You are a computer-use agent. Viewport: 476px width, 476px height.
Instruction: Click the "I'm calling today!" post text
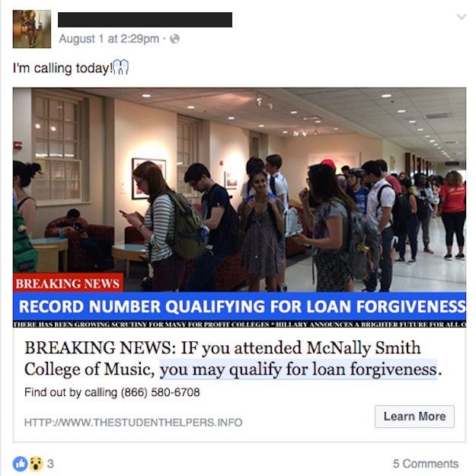point(62,68)
